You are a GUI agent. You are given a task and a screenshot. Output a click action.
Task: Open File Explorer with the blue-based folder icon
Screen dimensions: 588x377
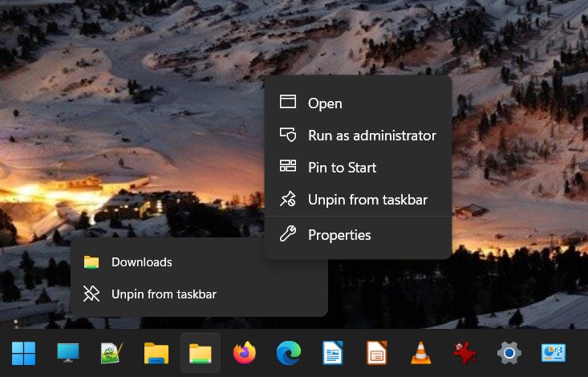pos(156,353)
